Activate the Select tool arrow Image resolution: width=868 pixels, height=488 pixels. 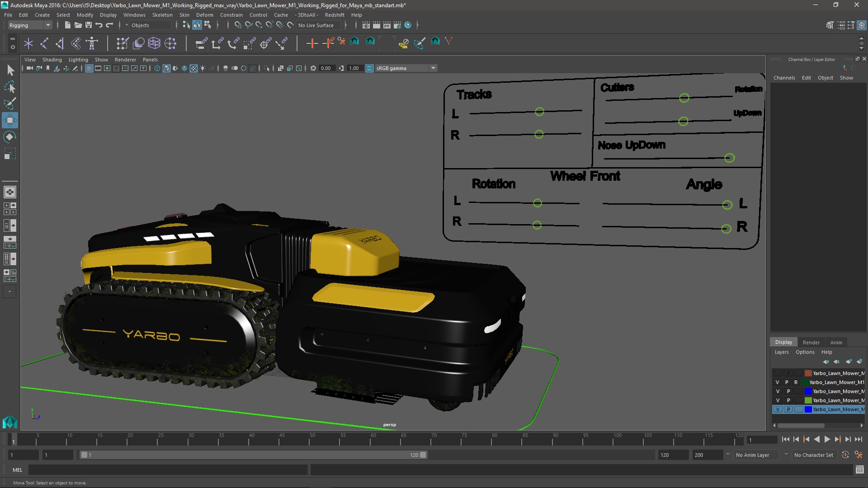pos(10,70)
